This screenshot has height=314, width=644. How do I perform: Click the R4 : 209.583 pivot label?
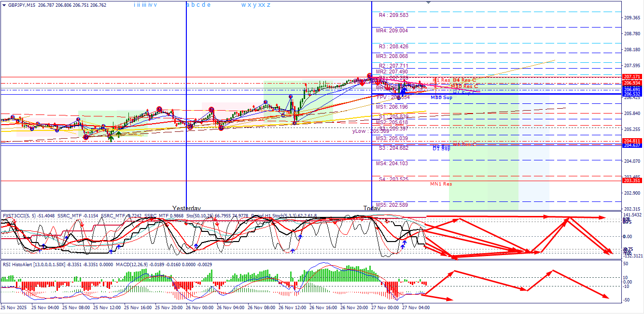[393, 15]
